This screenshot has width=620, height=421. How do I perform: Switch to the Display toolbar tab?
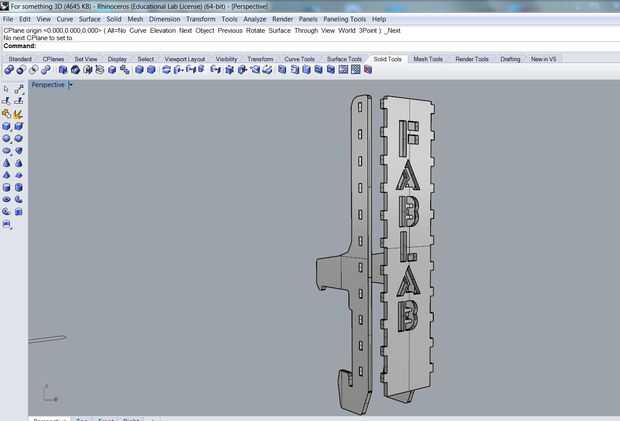[117, 59]
